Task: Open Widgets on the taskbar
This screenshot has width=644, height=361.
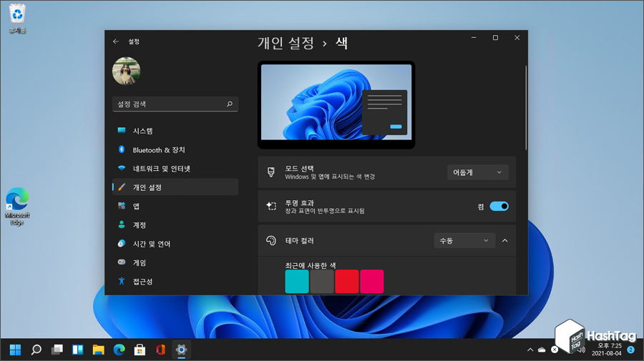Action: [77, 350]
